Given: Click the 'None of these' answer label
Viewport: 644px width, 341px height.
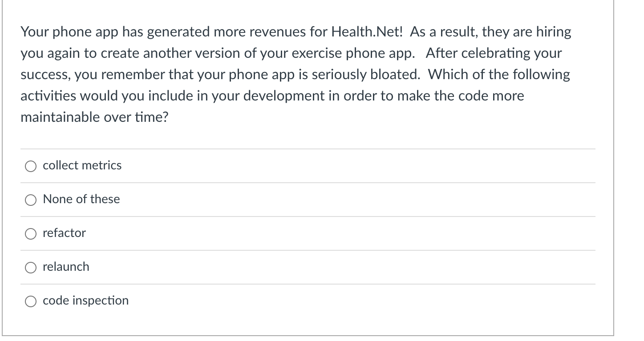Looking at the screenshot, I should (81, 200).
